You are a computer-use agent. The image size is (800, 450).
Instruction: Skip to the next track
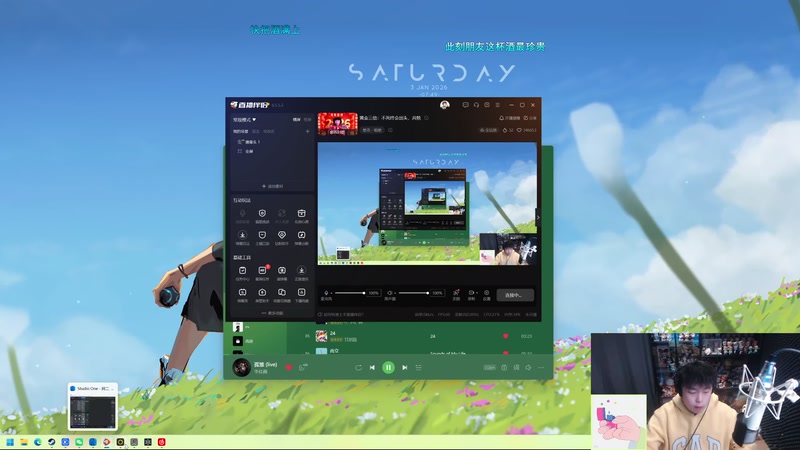tap(405, 367)
